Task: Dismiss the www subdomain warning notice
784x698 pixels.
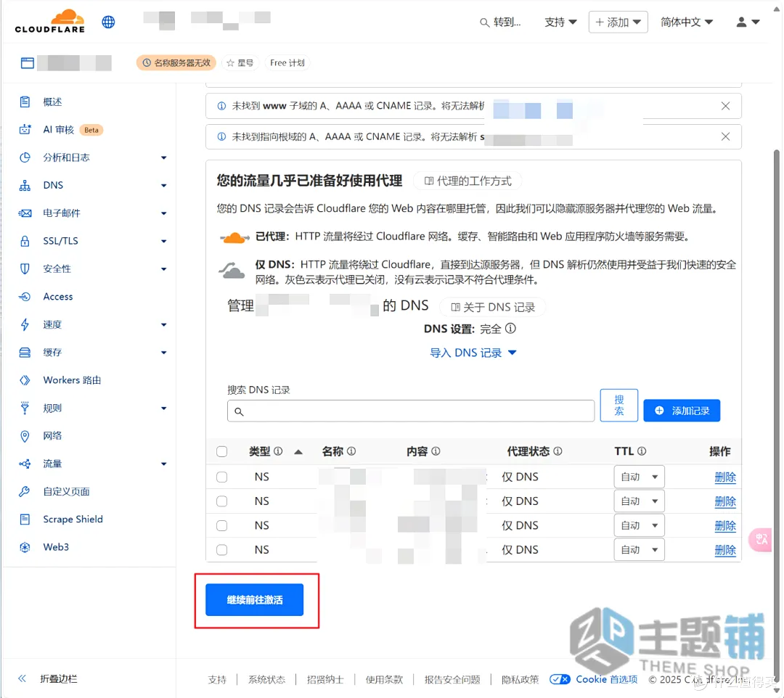Action: click(x=725, y=106)
